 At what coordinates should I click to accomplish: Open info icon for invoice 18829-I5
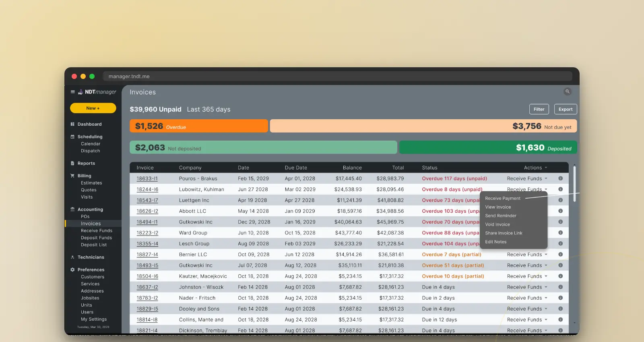click(560, 309)
